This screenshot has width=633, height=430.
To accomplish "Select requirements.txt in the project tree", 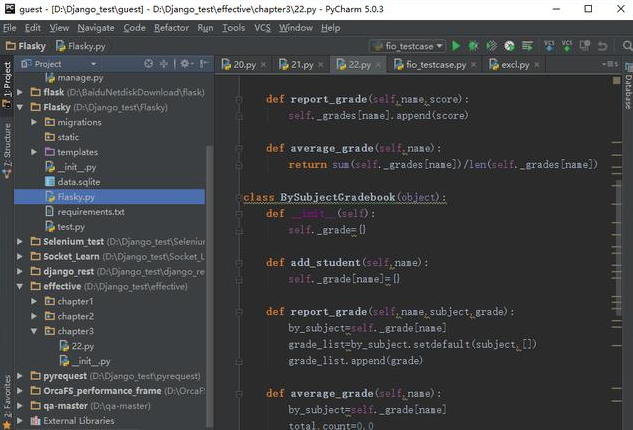I will 91,212.
